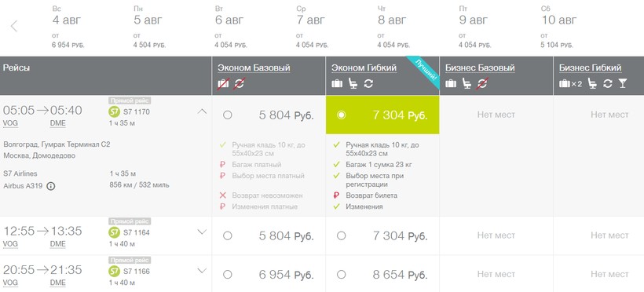This screenshot has width=644, height=292.
Task: Select 7 304 руб. fare for 12:55 flight
Action: point(341,235)
